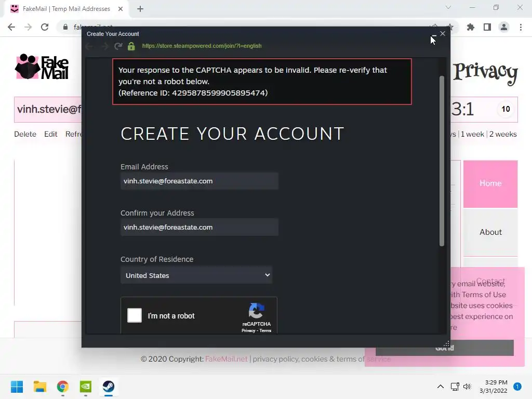The image size is (532, 399).
Task: Click Edit on FakeMail page
Action: click(x=50, y=134)
